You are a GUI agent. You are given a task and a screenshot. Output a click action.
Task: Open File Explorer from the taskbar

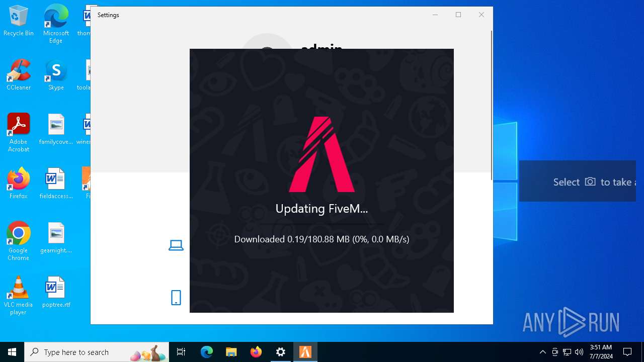231,352
